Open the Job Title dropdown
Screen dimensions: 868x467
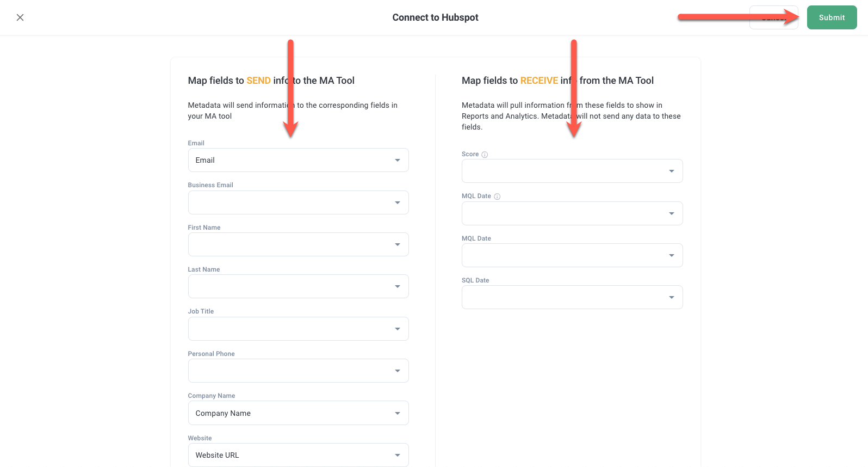[298, 329]
